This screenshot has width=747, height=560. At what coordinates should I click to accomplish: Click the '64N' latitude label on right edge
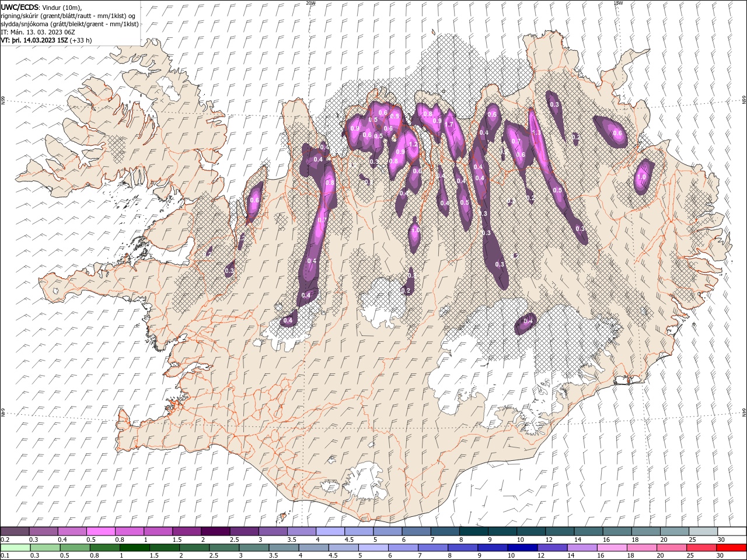744,412
